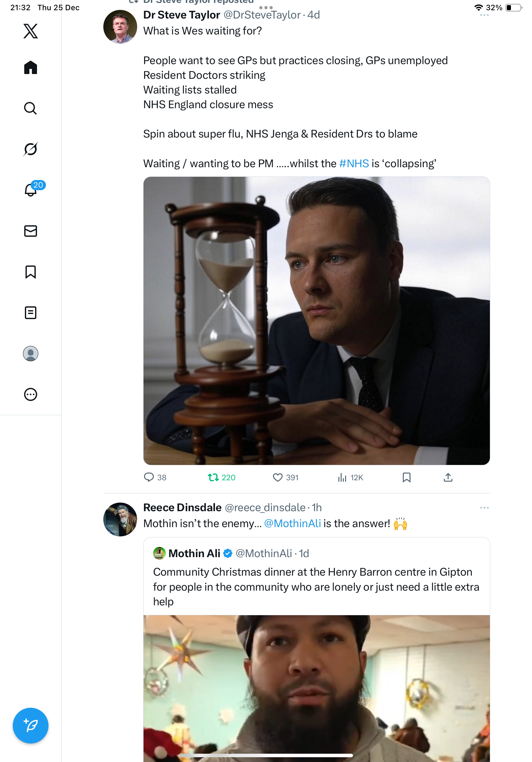Image resolution: width=532 pixels, height=762 pixels.
Task: Open Grok from the sidebar
Action: click(31, 149)
